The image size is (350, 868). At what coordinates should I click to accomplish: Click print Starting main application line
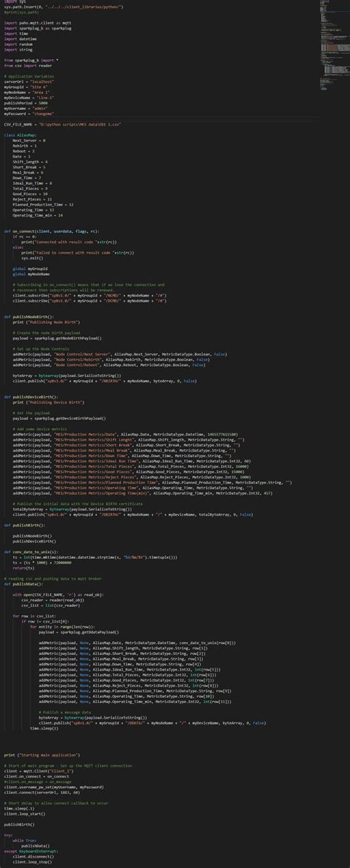point(42,755)
